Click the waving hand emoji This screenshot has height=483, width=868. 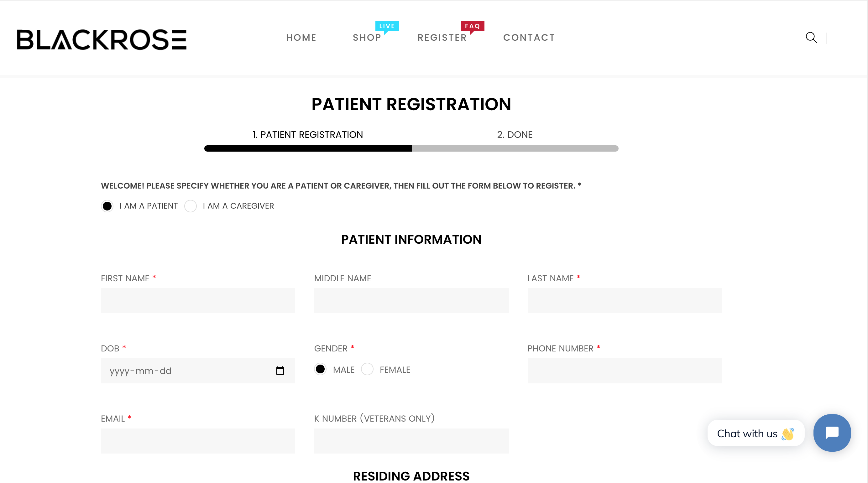pyautogui.click(x=787, y=434)
